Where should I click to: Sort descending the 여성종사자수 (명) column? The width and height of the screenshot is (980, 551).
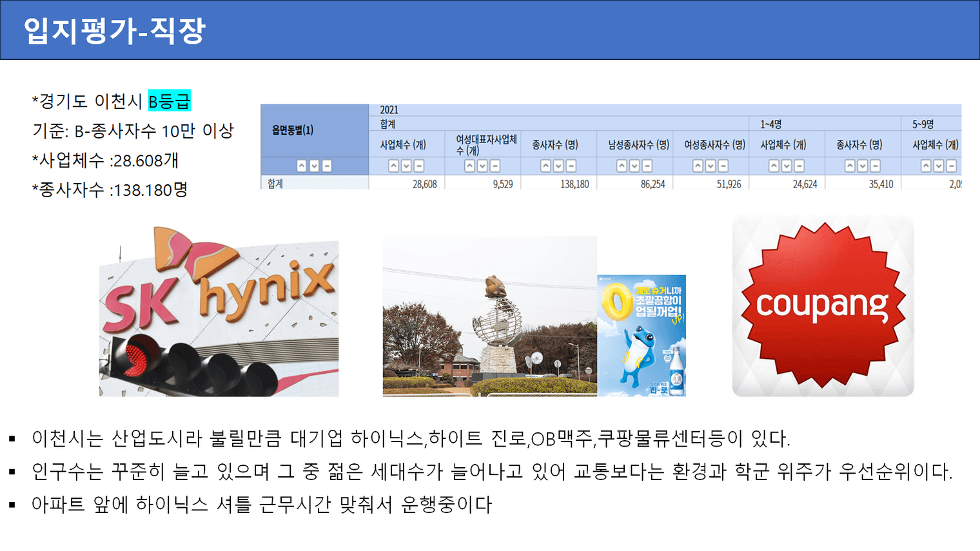[x=710, y=166]
